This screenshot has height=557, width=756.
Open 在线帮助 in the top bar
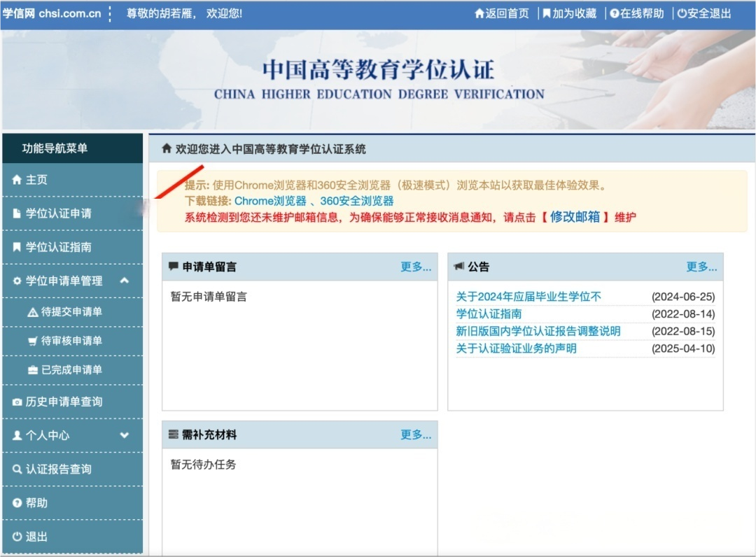636,13
